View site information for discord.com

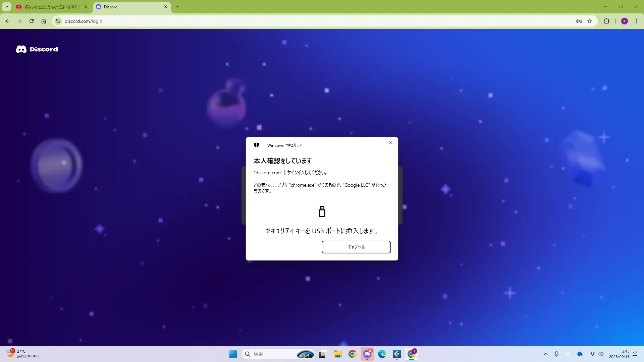click(58, 21)
